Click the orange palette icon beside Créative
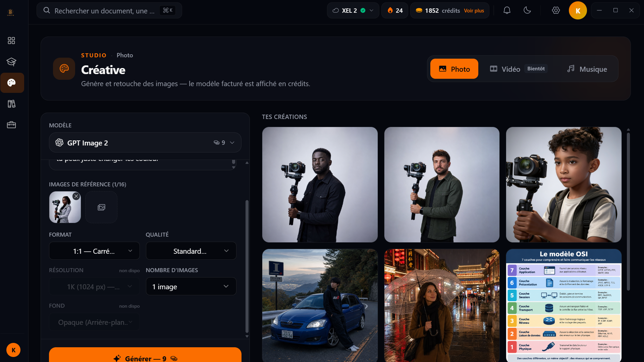Image resolution: width=644 pixels, height=362 pixels. click(x=64, y=69)
